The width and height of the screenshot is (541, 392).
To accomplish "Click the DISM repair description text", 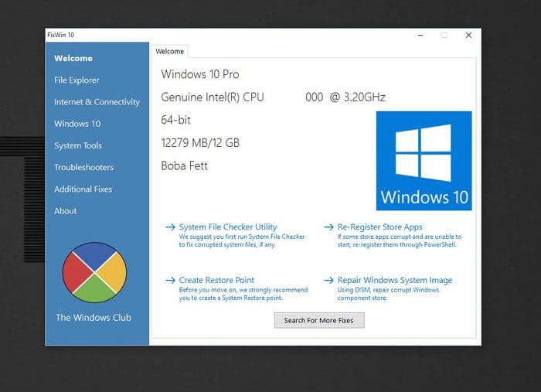I will [x=388, y=294].
